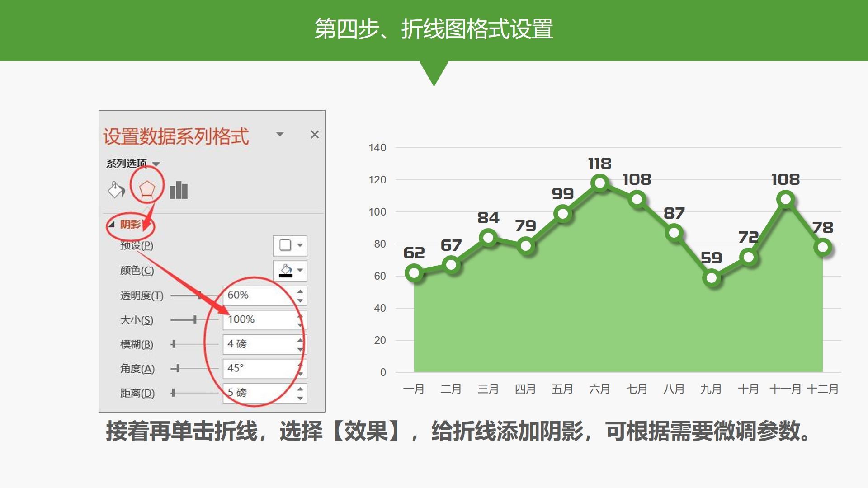Click the 透明度(T) slider track

[194, 296]
